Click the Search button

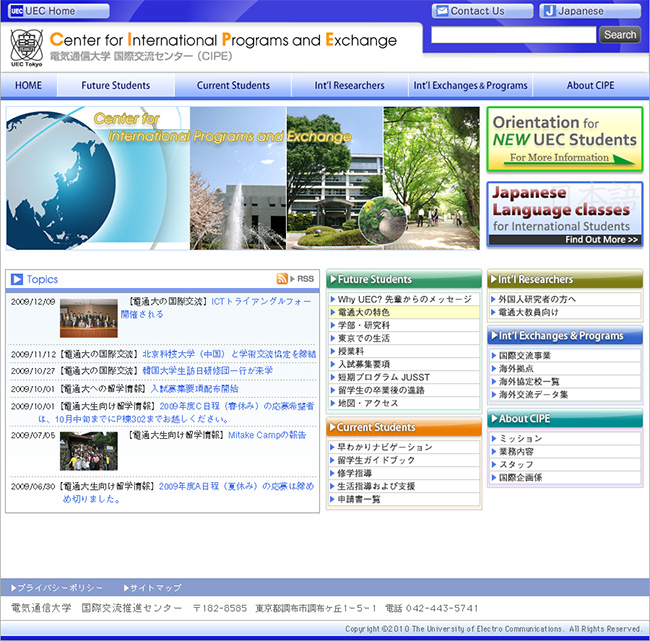[620, 35]
